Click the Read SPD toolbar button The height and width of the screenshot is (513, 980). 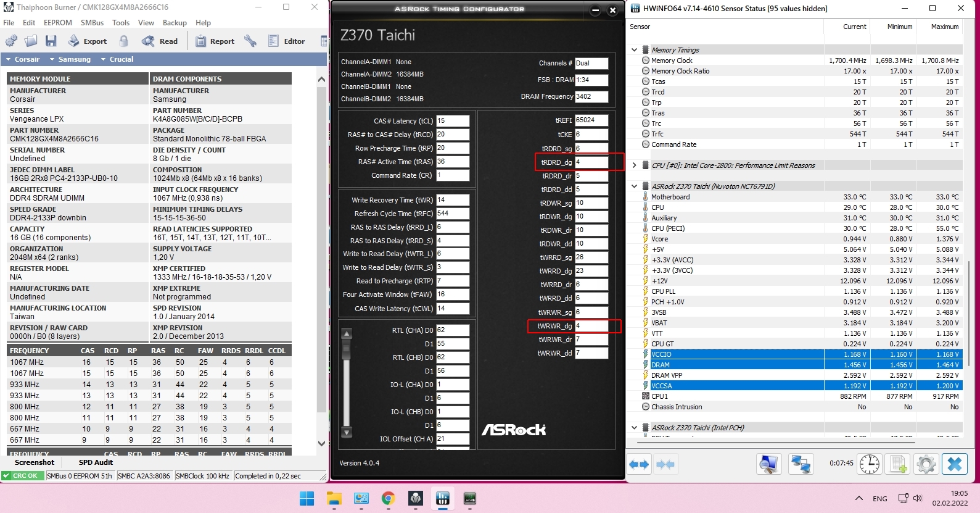(x=160, y=41)
